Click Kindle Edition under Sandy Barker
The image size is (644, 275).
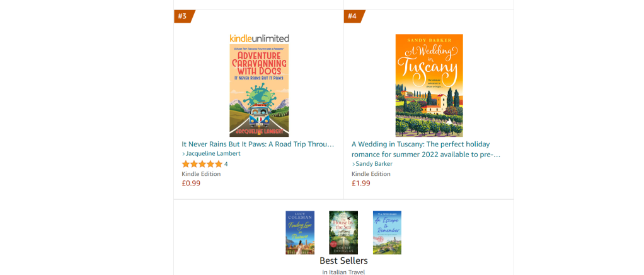(x=371, y=174)
